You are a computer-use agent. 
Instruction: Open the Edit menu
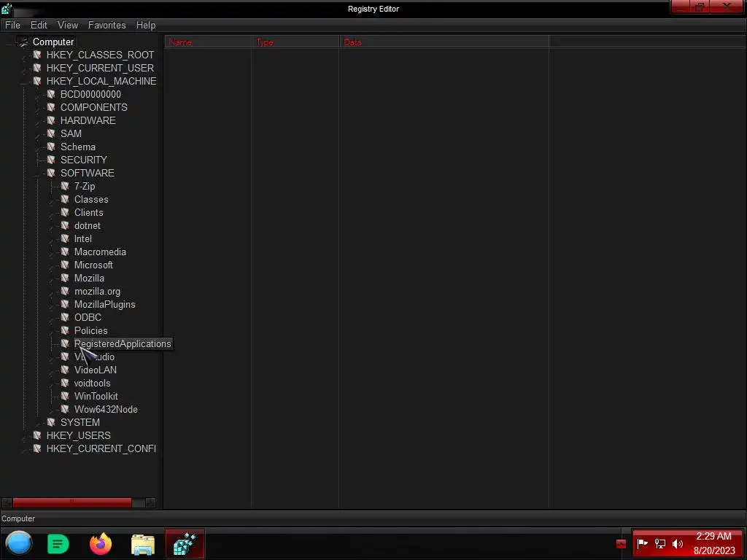click(39, 25)
